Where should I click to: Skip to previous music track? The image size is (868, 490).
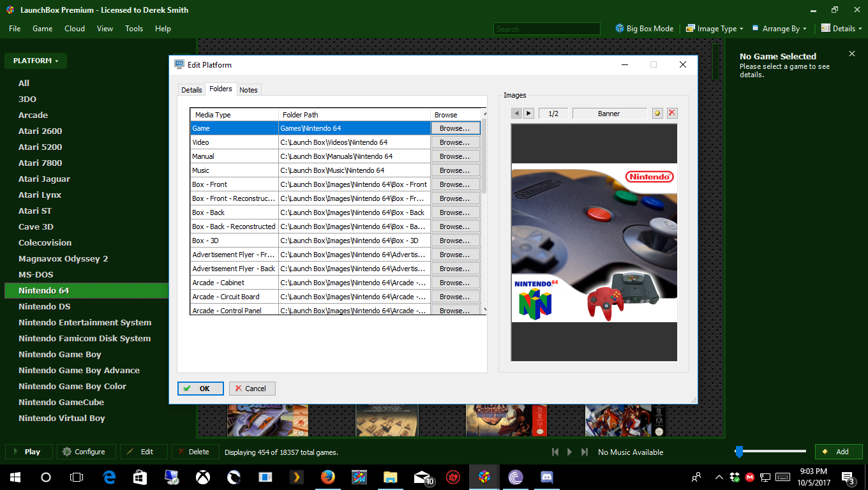[x=555, y=452]
